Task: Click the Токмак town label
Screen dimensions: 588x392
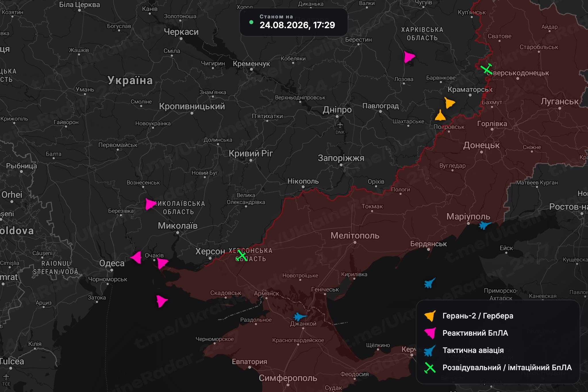Action: 372,206
